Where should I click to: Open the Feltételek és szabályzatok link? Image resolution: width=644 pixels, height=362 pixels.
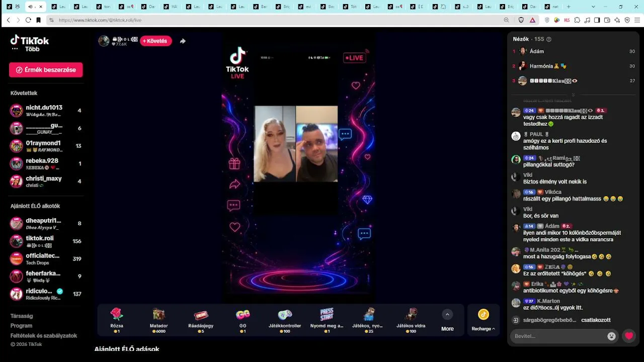coord(44,335)
